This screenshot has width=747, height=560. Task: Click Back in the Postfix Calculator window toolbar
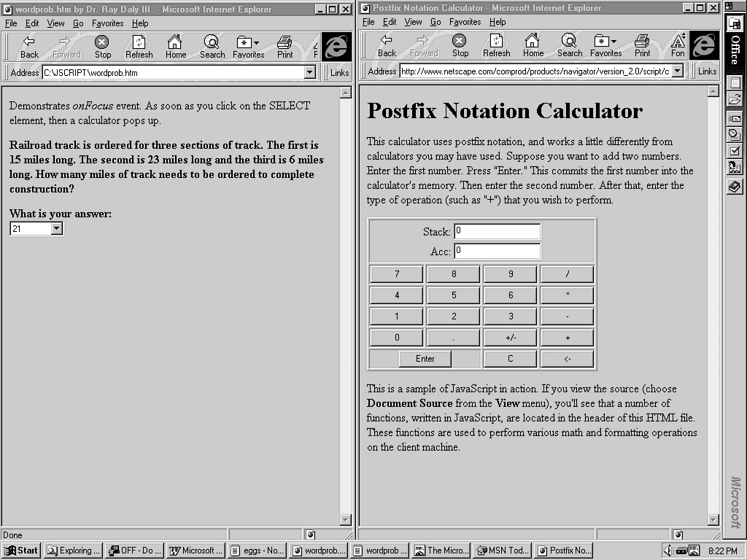(x=387, y=46)
